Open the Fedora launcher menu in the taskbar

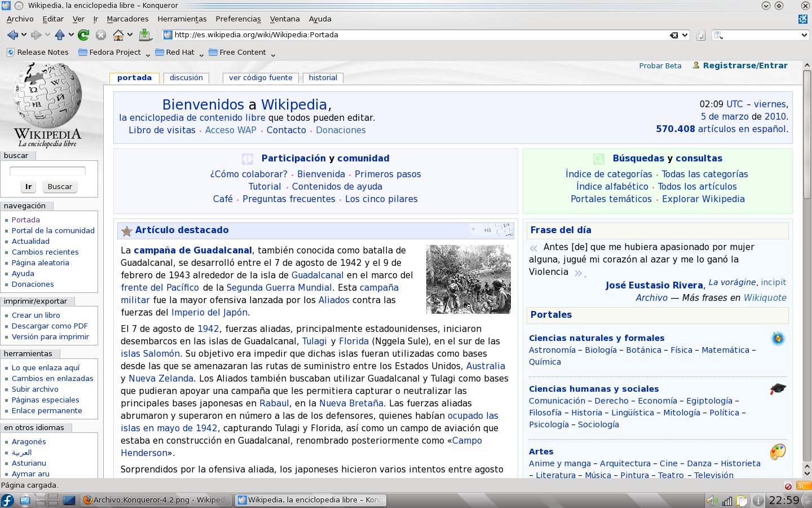point(7,500)
